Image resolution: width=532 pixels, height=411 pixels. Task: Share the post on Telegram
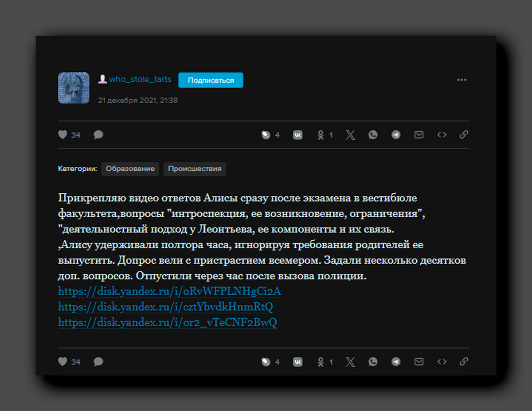coord(396,134)
